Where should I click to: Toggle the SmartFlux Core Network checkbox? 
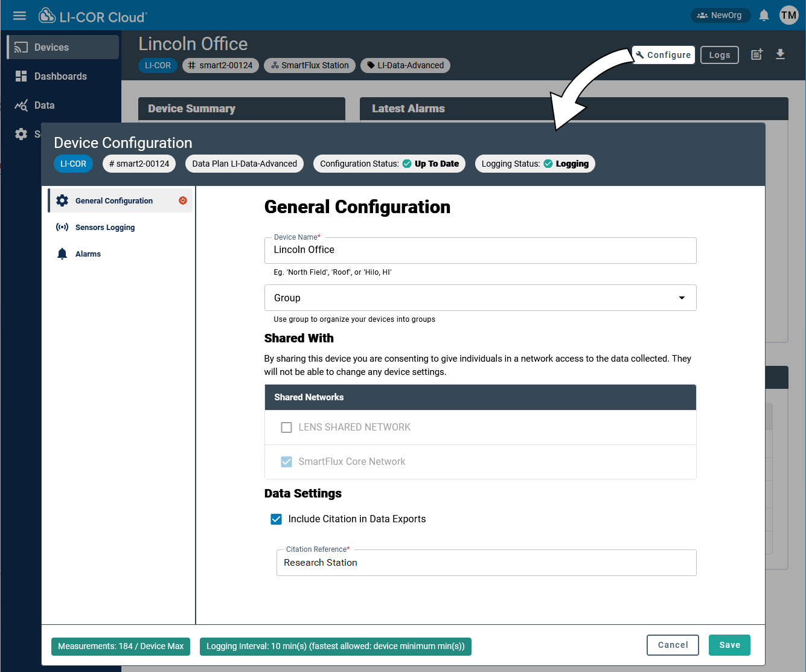point(287,462)
